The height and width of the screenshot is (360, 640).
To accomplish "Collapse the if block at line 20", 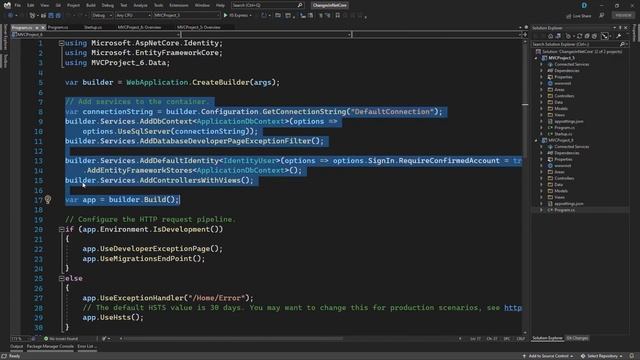I will click(x=61, y=229).
